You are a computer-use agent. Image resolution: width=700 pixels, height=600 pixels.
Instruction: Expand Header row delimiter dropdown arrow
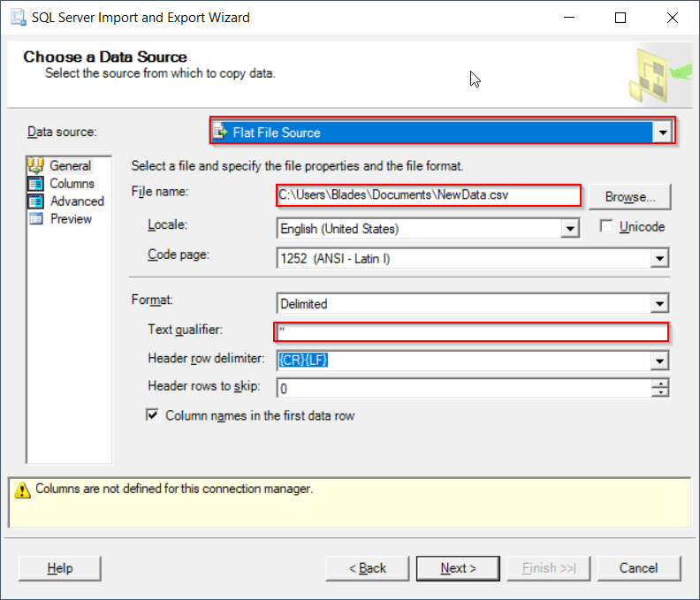tap(659, 361)
